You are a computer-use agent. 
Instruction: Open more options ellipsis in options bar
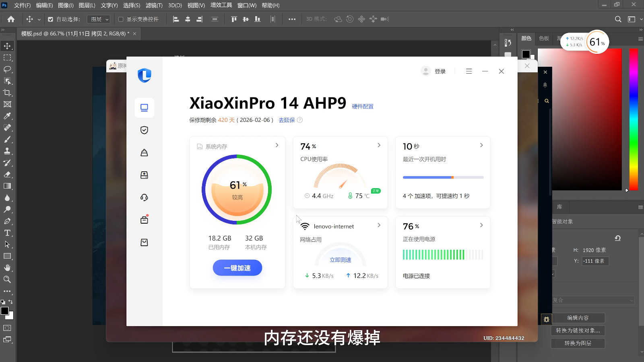coord(292,19)
